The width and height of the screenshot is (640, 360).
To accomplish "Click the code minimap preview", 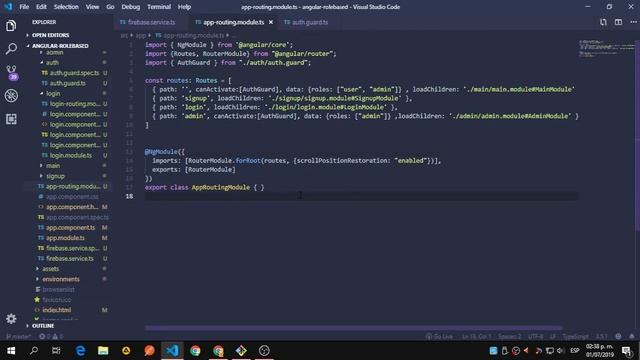I will (606, 48).
